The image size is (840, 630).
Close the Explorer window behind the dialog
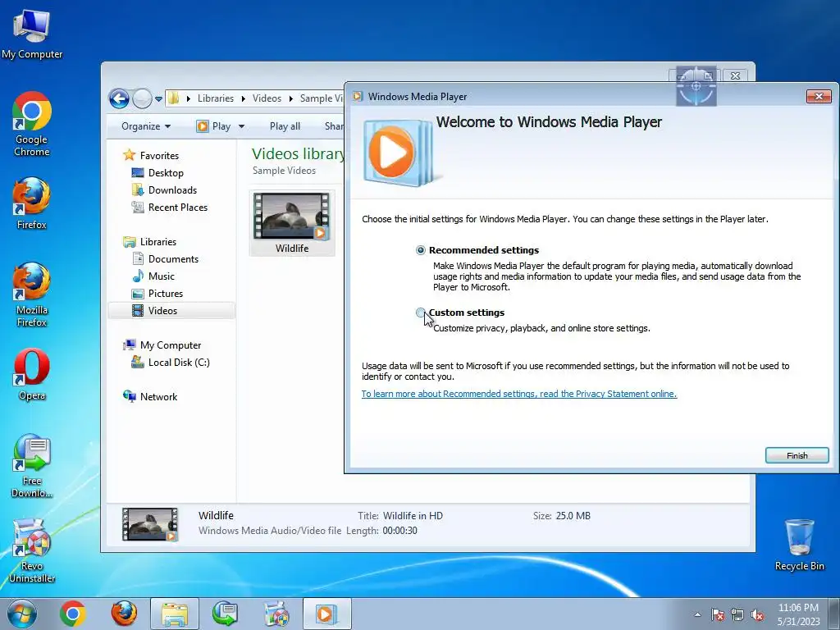click(736, 76)
